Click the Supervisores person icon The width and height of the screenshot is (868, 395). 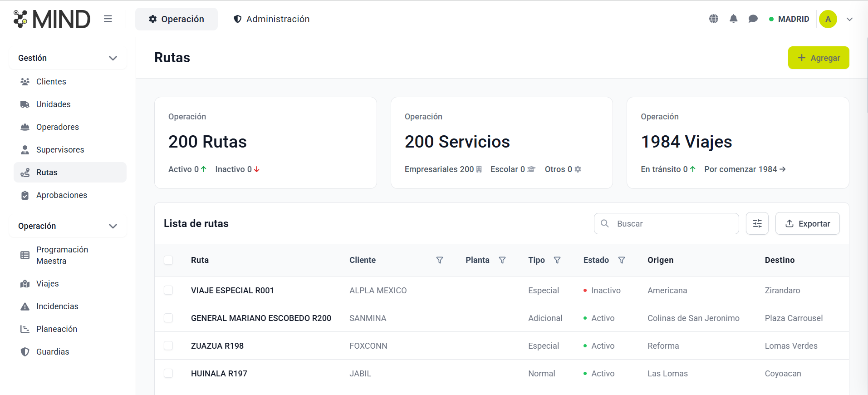point(25,150)
